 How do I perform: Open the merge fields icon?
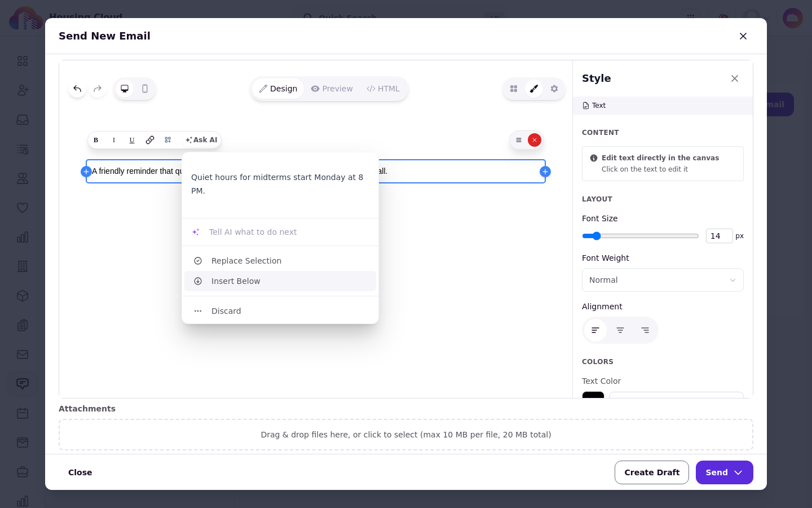pos(168,140)
